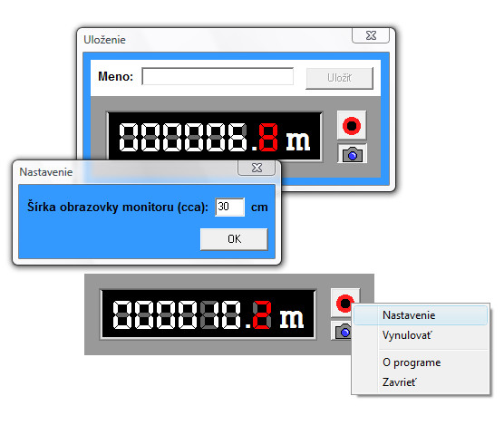504x425 pixels.
Task: Select Nastavenie from the context menu
Action: (x=421, y=315)
